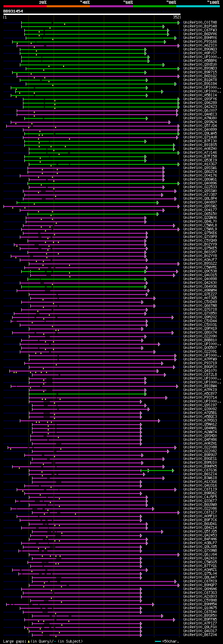
Task: Click the UniRef100_Q9SN24 label
Action: pyautogui.click(x=200, y=122)
